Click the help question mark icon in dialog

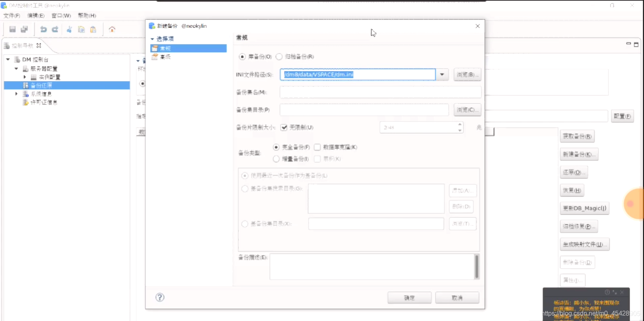click(x=160, y=297)
